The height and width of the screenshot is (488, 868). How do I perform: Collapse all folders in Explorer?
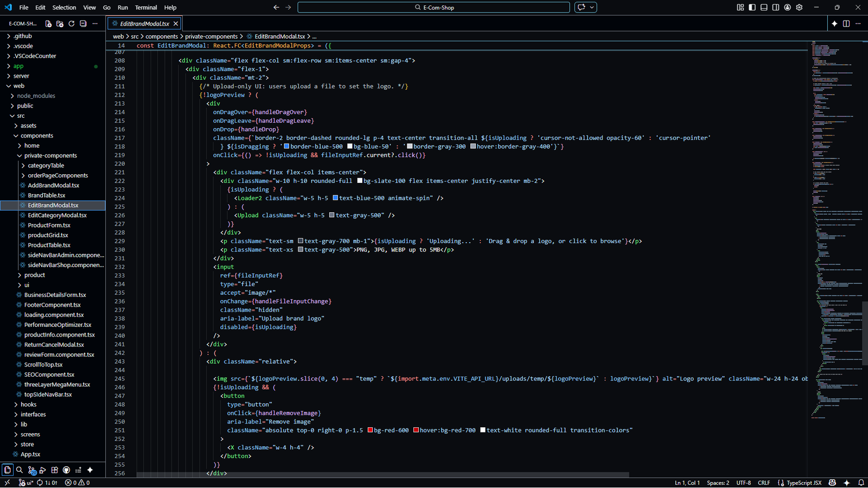pos(83,24)
